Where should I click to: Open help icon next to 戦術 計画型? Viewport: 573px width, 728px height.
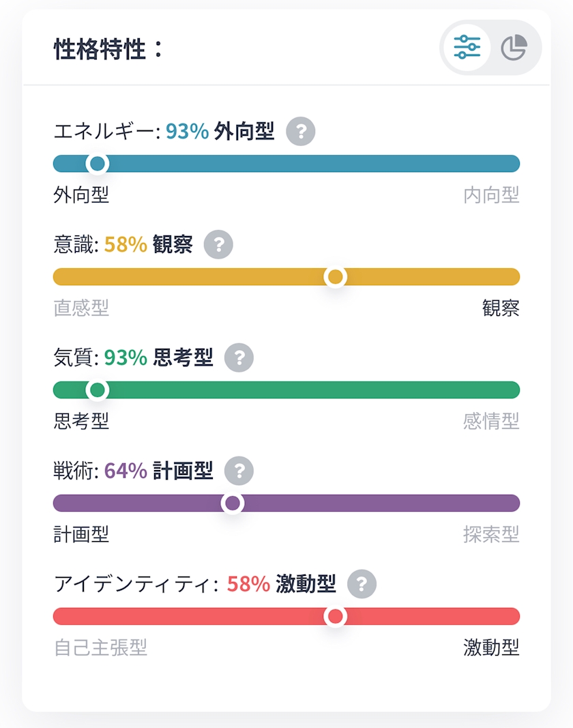click(239, 471)
